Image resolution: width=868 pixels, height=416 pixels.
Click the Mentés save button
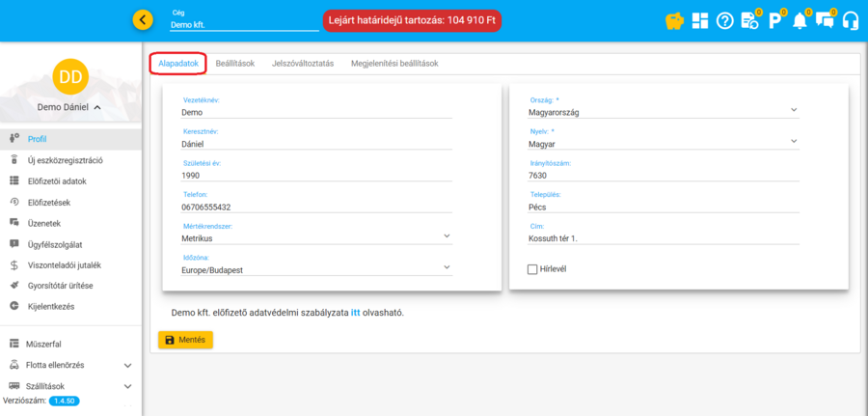click(x=185, y=340)
